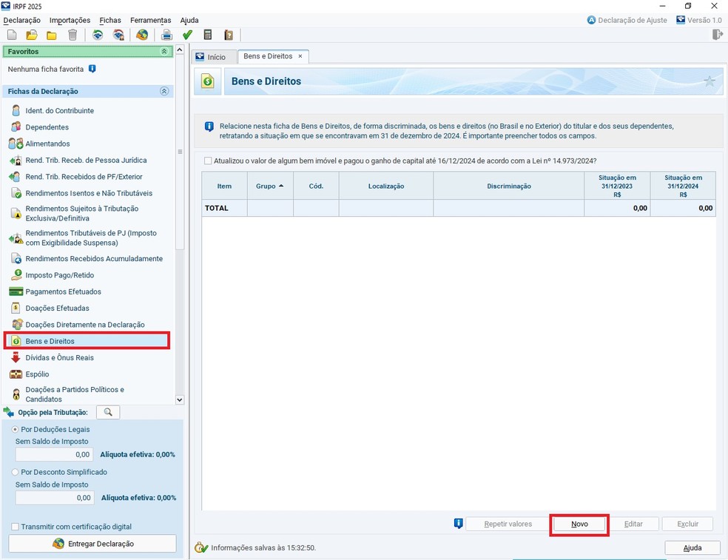Enable Transmitir com certificação digital
The height and width of the screenshot is (560, 728).
coord(16,527)
